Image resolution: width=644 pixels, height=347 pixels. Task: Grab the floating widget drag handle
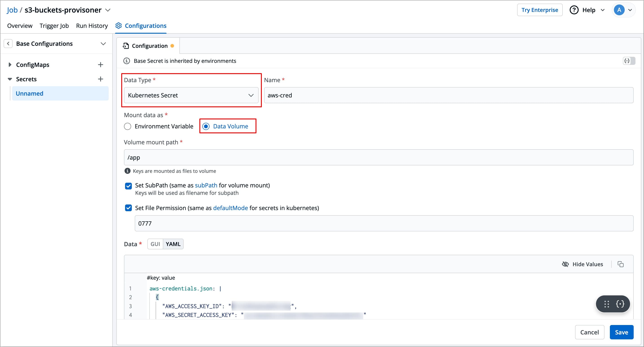pos(607,304)
